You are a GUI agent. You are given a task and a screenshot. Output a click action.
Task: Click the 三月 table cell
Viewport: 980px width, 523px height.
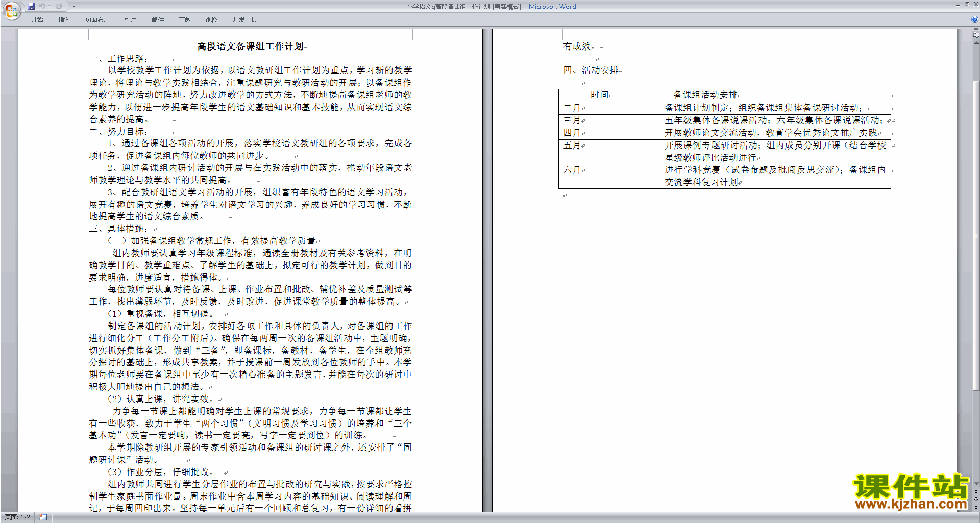(609, 120)
